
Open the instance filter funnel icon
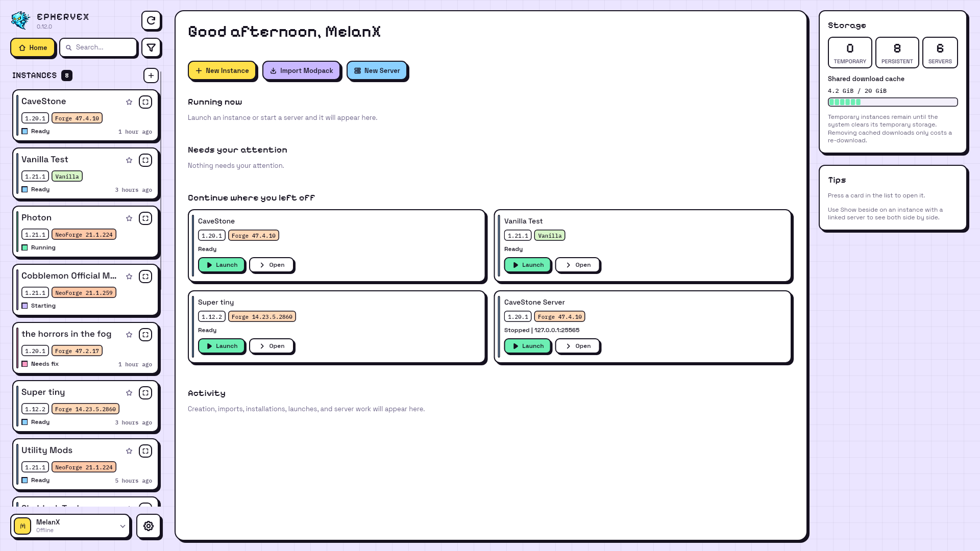[x=151, y=47]
